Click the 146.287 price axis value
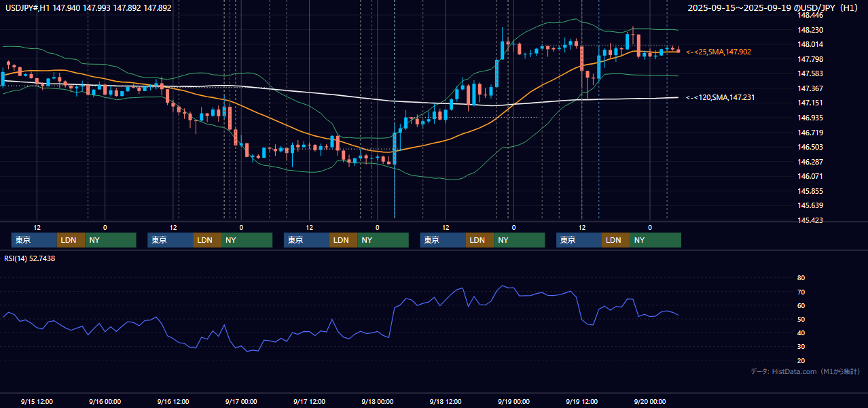The height and width of the screenshot is (408, 868). tap(810, 162)
